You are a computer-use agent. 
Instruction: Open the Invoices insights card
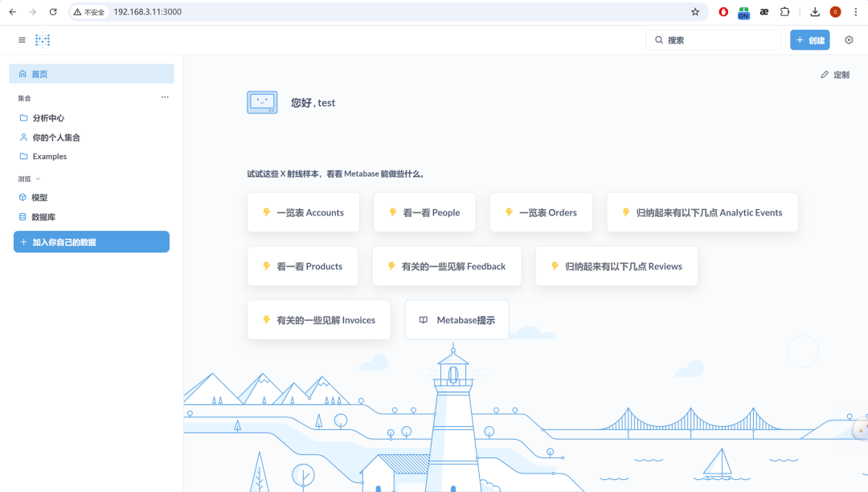click(x=319, y=320)
